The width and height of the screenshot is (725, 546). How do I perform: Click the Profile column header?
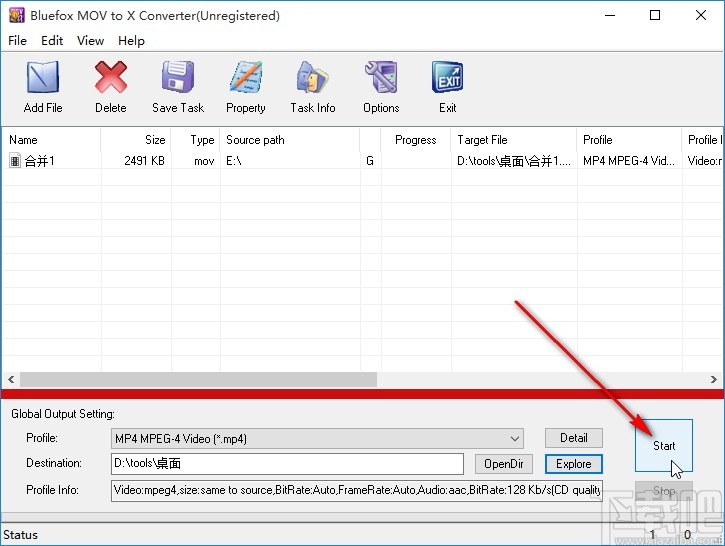[x=629, y=140]
